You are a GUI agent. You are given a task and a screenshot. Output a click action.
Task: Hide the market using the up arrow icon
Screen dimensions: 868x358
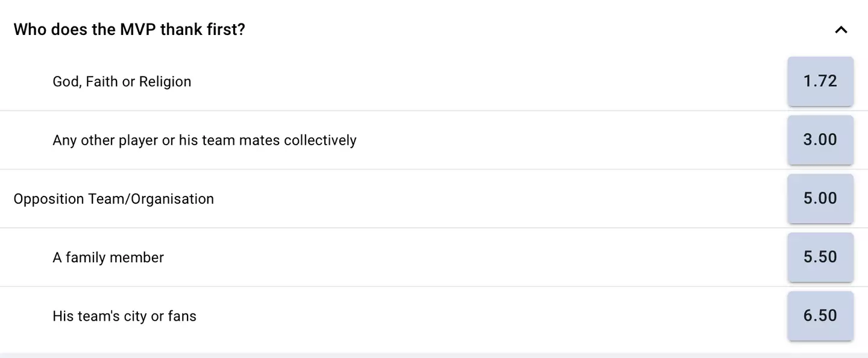pyautogui.click(x=841, y=30)
